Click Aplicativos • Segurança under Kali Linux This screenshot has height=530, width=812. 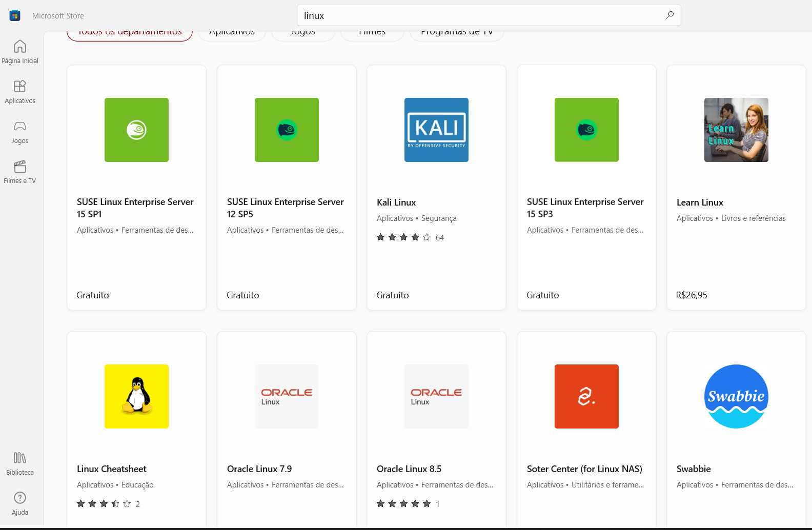point(417,218)
